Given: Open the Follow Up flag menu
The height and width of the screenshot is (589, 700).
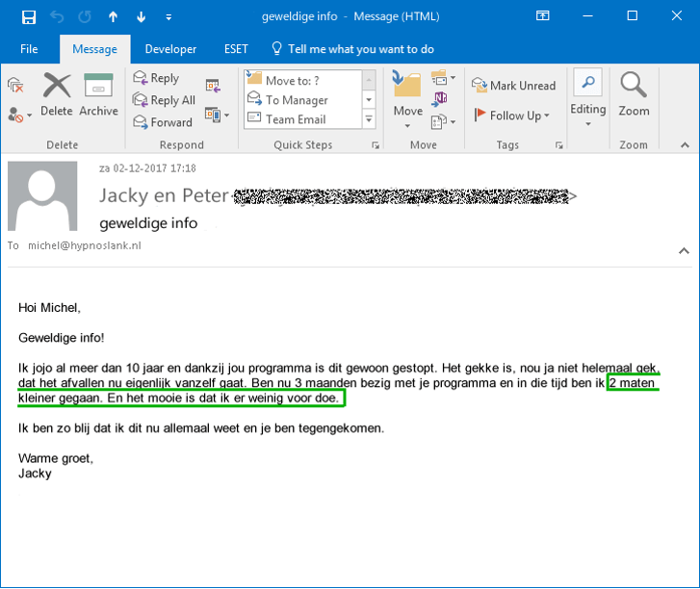Looking at the screenshot, I should 511,115.
